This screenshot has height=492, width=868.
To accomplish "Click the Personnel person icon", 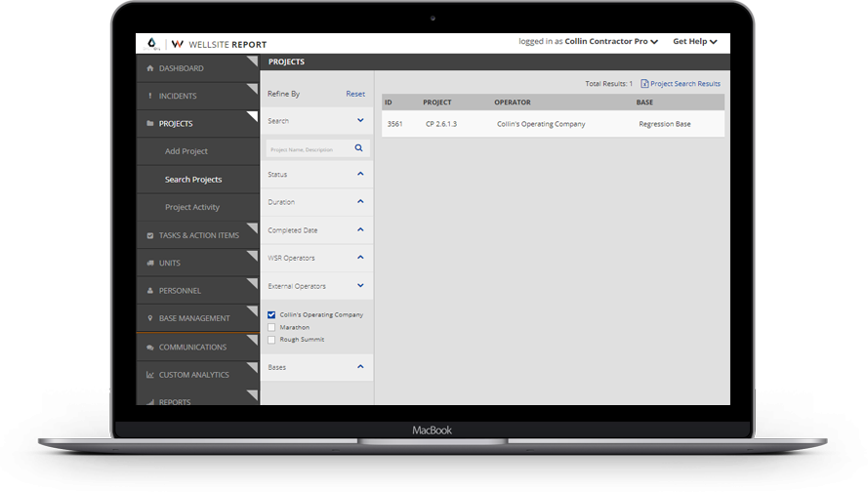I will pos(150,291).
